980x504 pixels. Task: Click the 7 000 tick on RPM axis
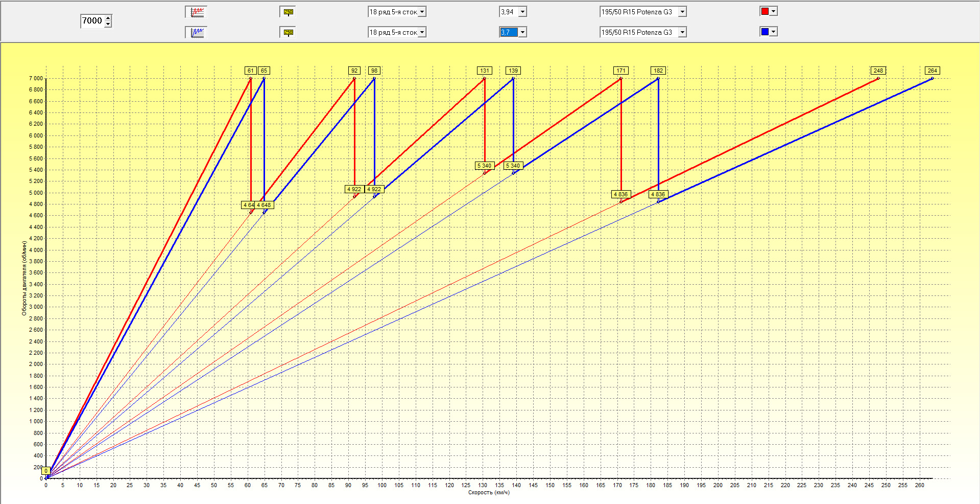point(36,78)
